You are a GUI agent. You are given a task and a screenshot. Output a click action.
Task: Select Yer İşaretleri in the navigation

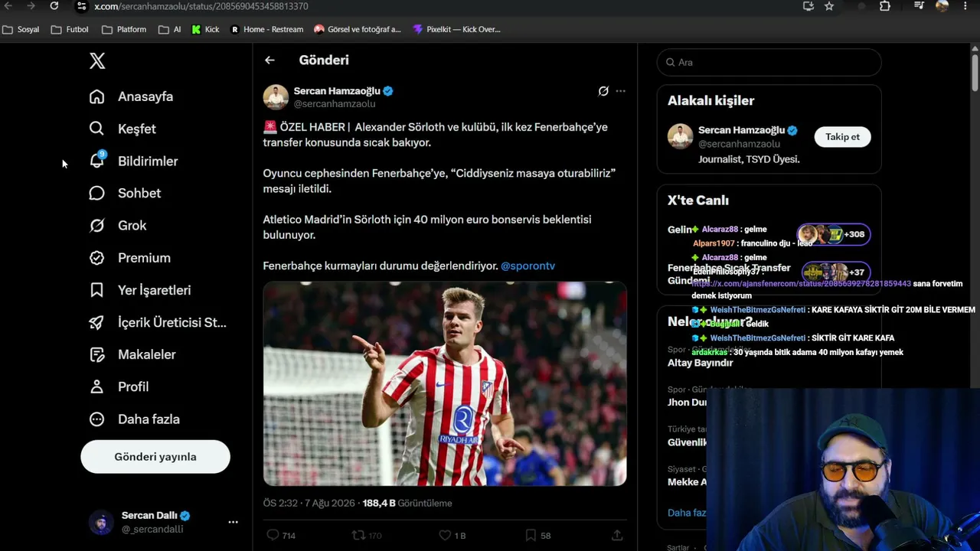click(155, 290)
